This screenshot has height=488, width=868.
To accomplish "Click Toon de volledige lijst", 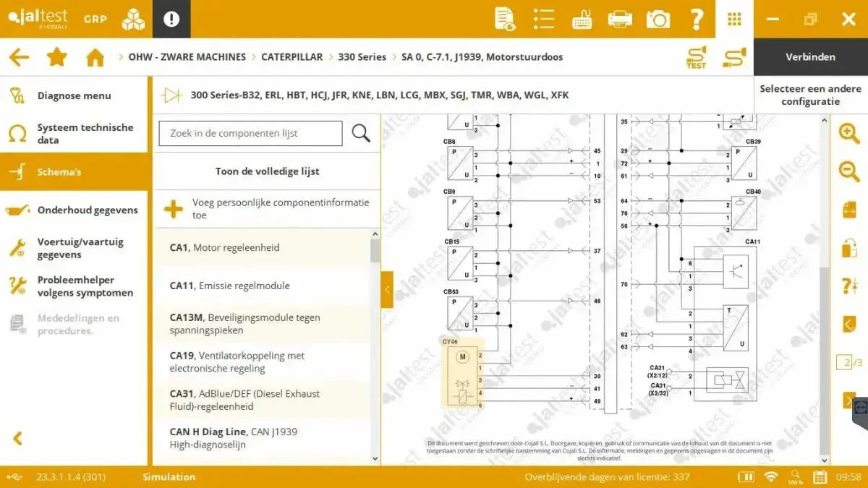I will coord(266,171).
